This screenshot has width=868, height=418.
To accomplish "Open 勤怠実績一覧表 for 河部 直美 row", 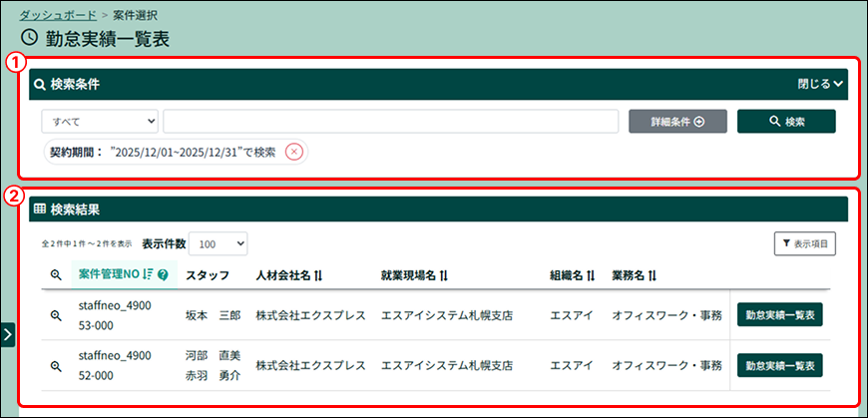I will (780, 365).
